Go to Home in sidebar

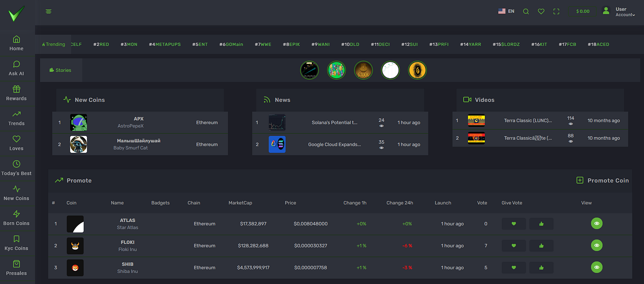(17, 43)
